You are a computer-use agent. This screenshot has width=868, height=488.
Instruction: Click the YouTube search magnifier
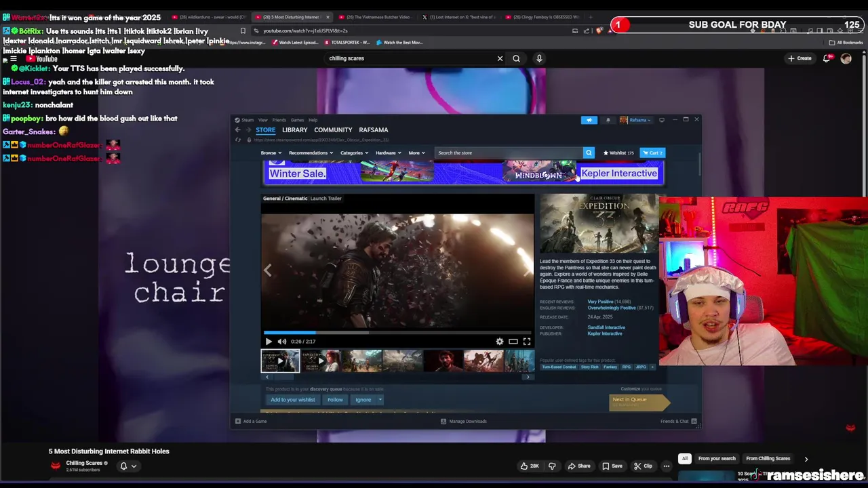517,58
